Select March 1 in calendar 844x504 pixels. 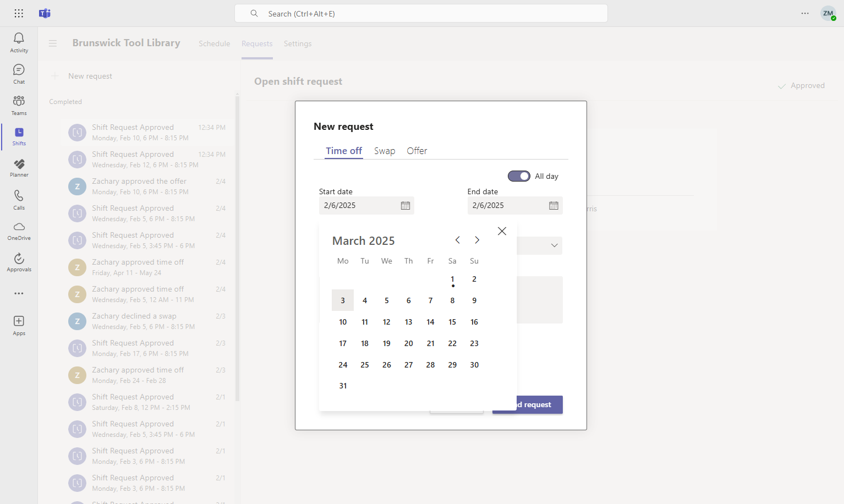[452, 279]
